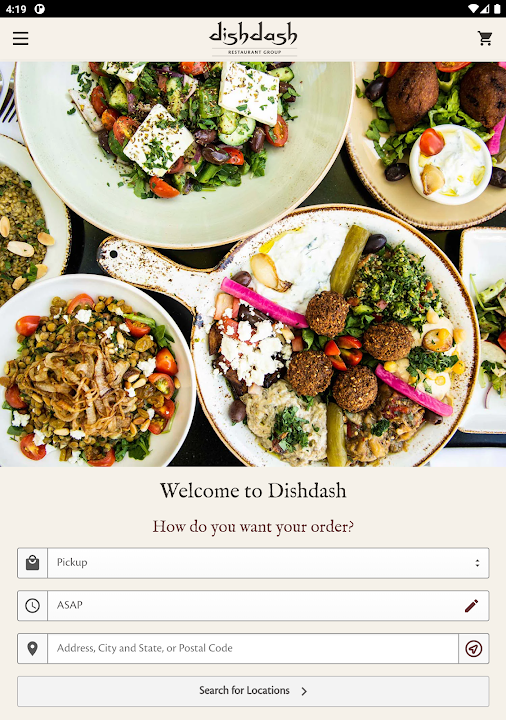Click the chevron on Search for Locations
The image size is (506, 720).
pyautogui.click(x=304, y=691)
